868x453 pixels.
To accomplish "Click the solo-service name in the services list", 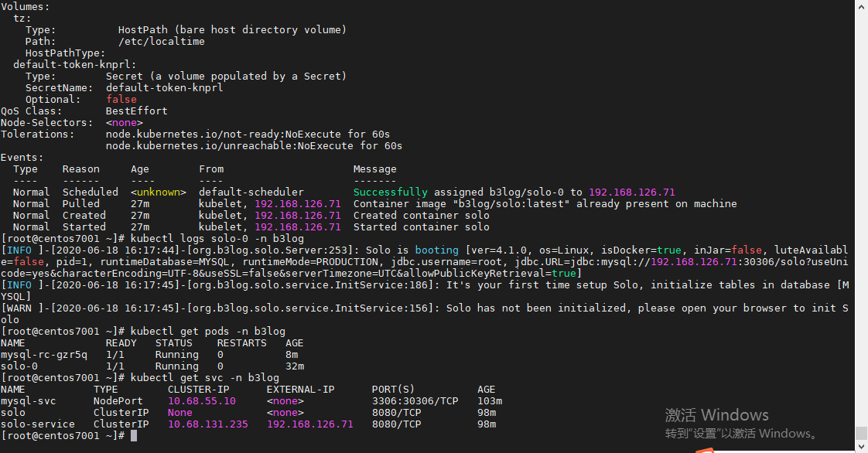I will click(x=38, y=424).
